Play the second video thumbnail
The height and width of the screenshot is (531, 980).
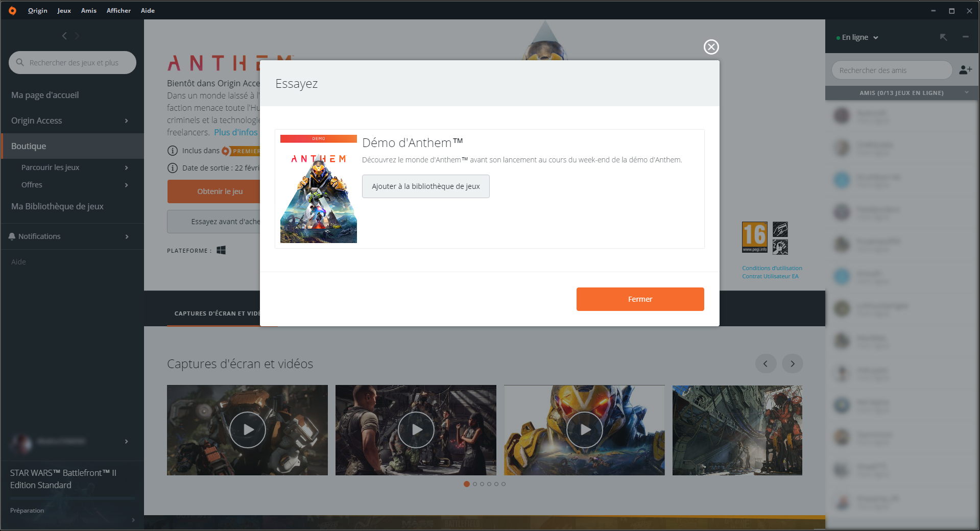(x=416, y=430)
